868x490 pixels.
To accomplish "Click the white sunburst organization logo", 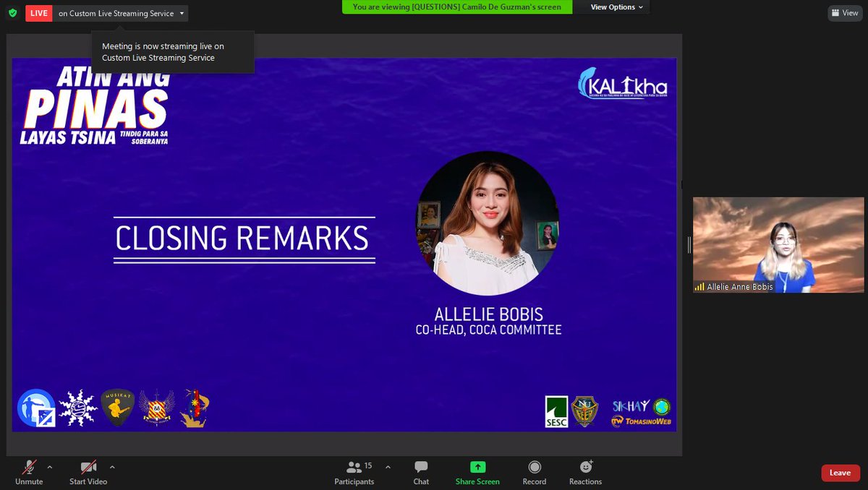I will [x=77, y=408].
